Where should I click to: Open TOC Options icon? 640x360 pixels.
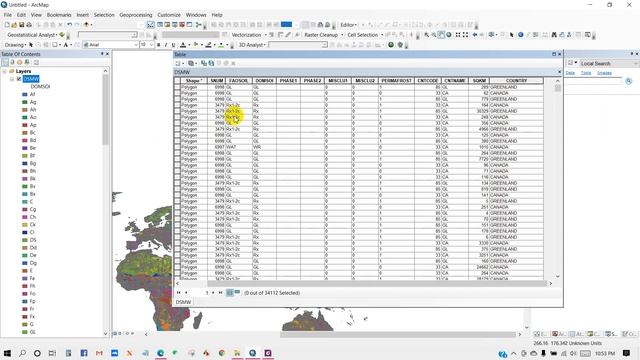[36, 62]
